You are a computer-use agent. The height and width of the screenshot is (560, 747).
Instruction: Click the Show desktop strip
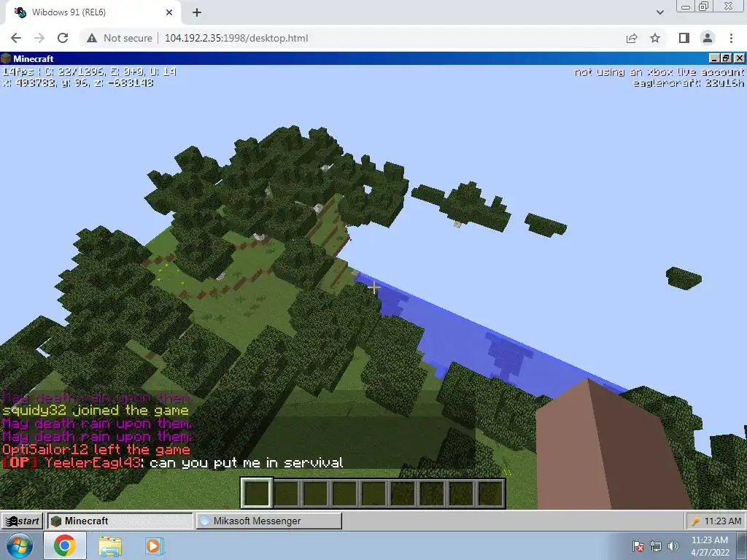pyautogui.click(x=742, y=546)
